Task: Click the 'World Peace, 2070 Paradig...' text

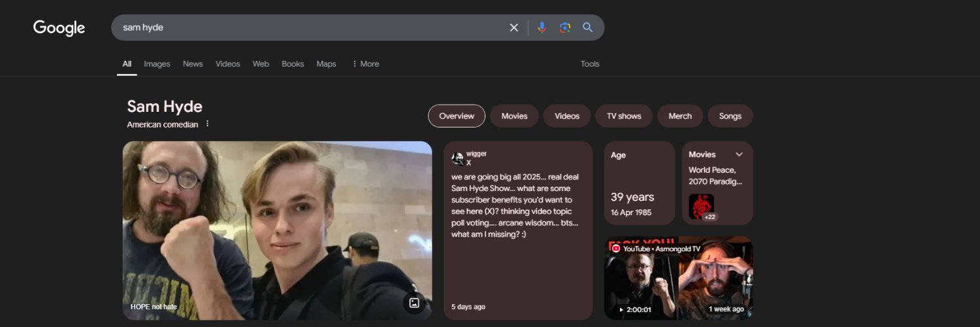Action: tap(715, 175)
